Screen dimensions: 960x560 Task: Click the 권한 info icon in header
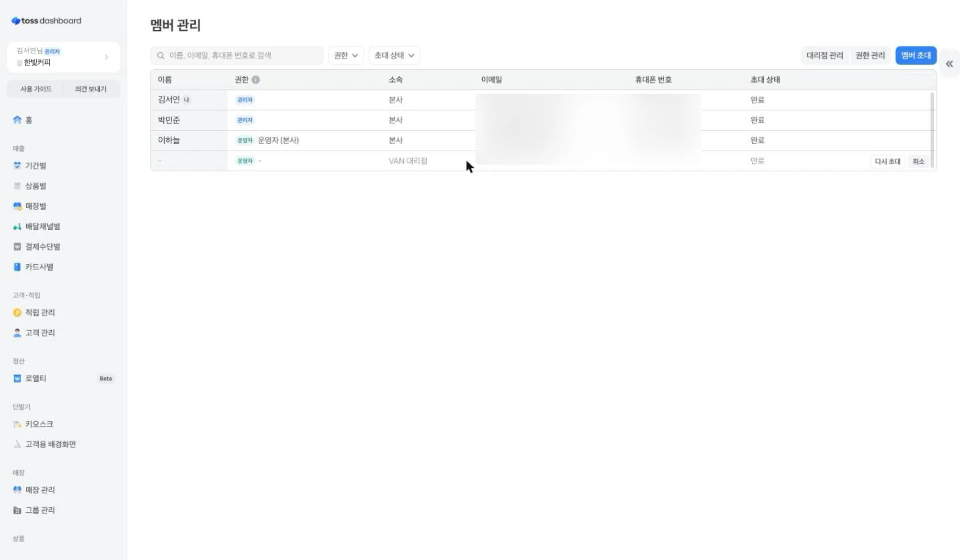[x=255, y=80]
